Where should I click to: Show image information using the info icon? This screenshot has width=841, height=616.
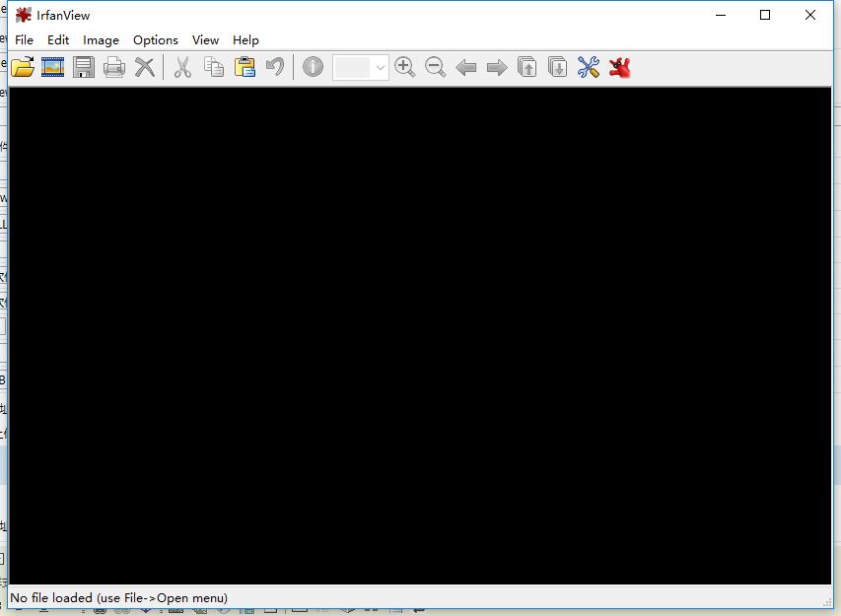(x=312, y=67)
